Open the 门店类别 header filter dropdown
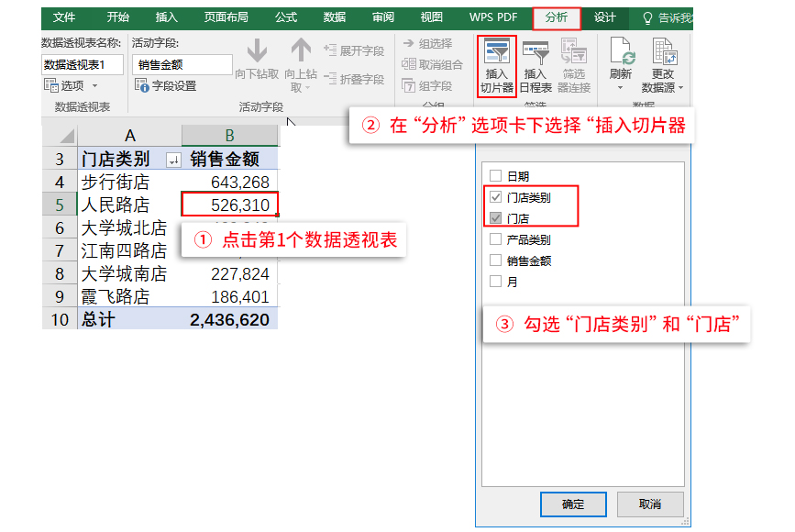This screenshot has width=795, height=532. pos(173,161)
